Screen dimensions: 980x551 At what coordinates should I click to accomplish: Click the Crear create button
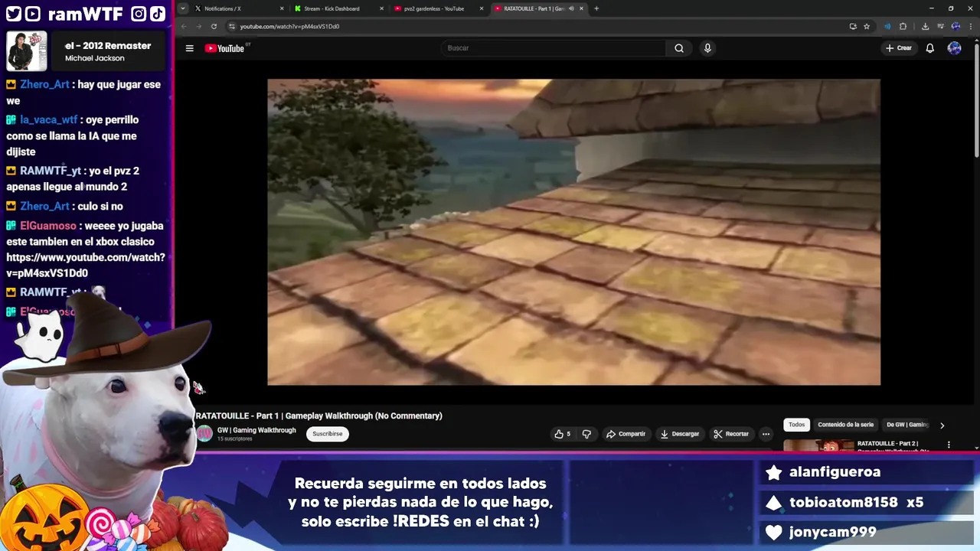899,48
